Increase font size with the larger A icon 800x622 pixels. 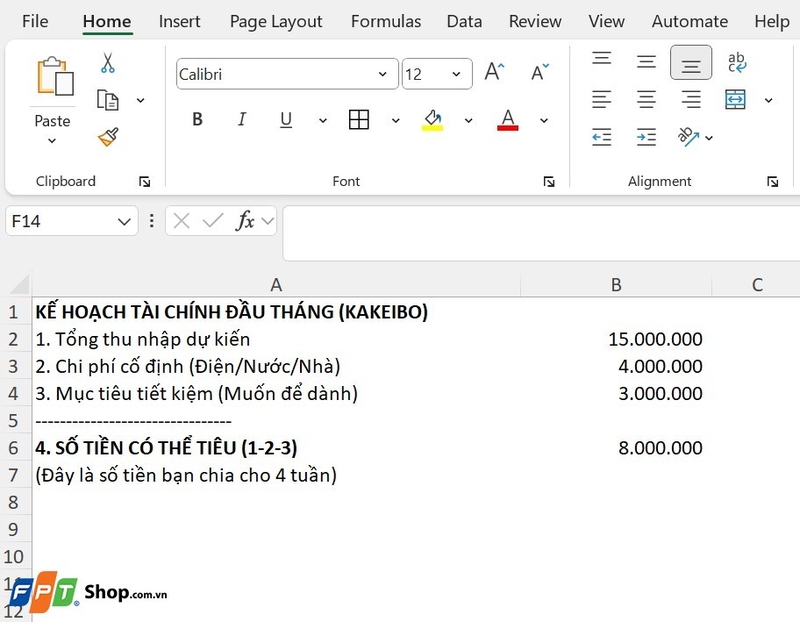tap(494, 72)
